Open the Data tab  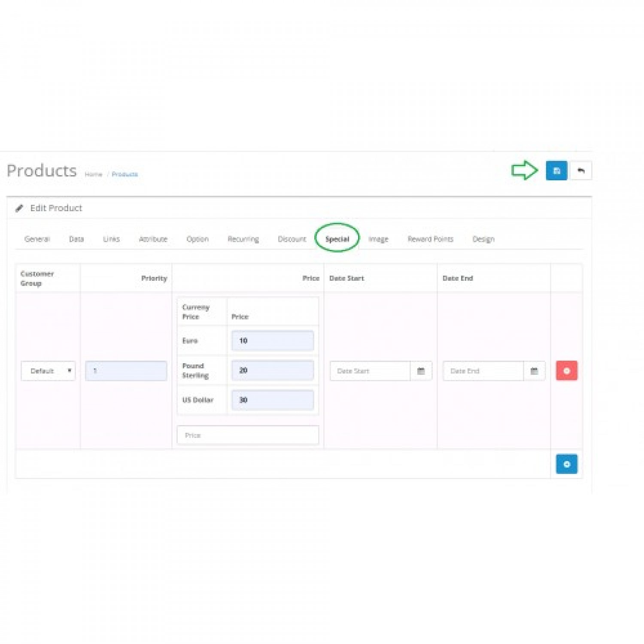(x=76, y=239)
